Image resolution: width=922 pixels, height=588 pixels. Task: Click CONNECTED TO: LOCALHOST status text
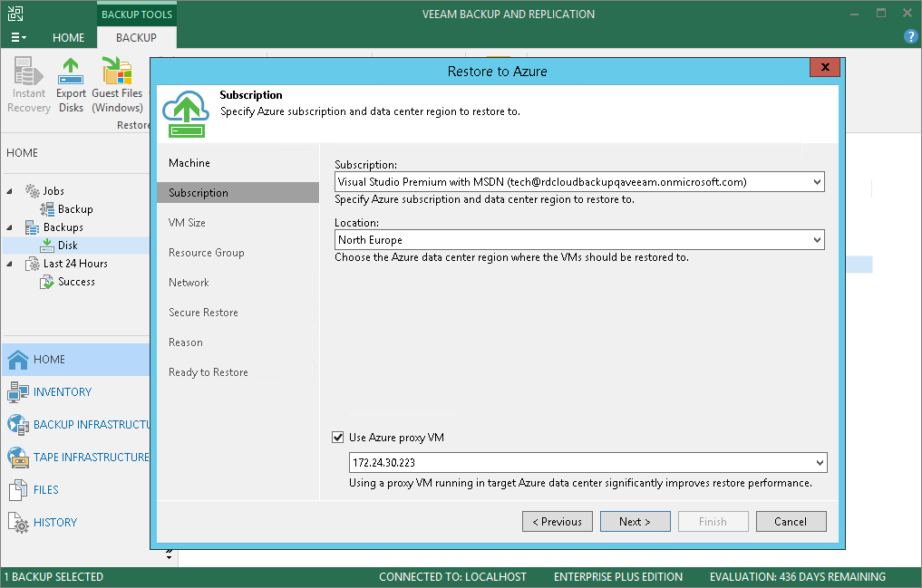[452, 577]
